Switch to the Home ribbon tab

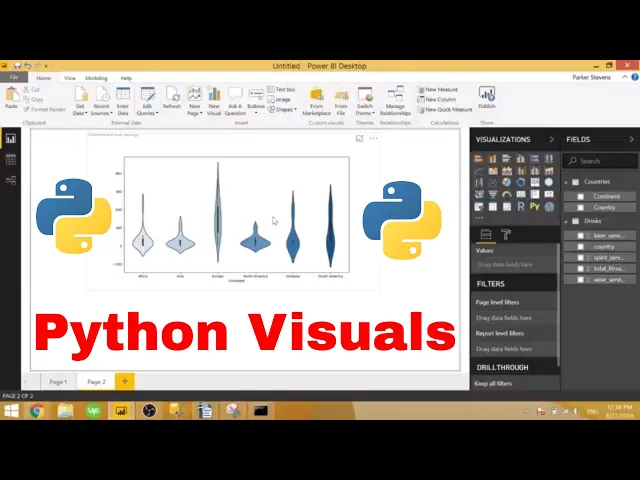click(x=44, y=78)
